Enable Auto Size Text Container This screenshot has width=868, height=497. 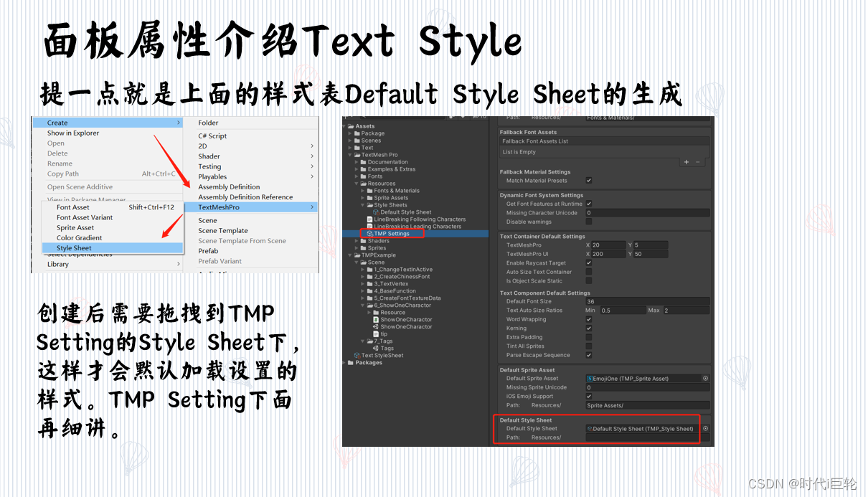589,272
